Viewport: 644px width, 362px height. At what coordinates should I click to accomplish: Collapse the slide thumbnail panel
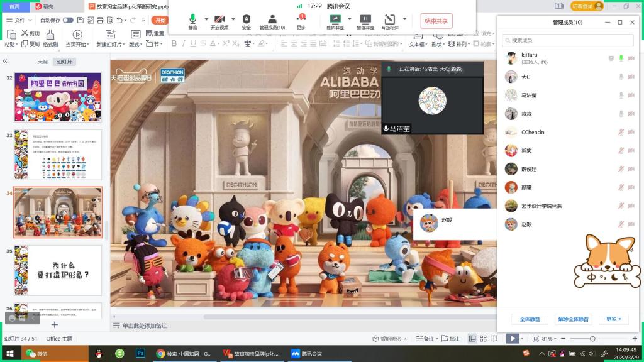click(5, 61)
